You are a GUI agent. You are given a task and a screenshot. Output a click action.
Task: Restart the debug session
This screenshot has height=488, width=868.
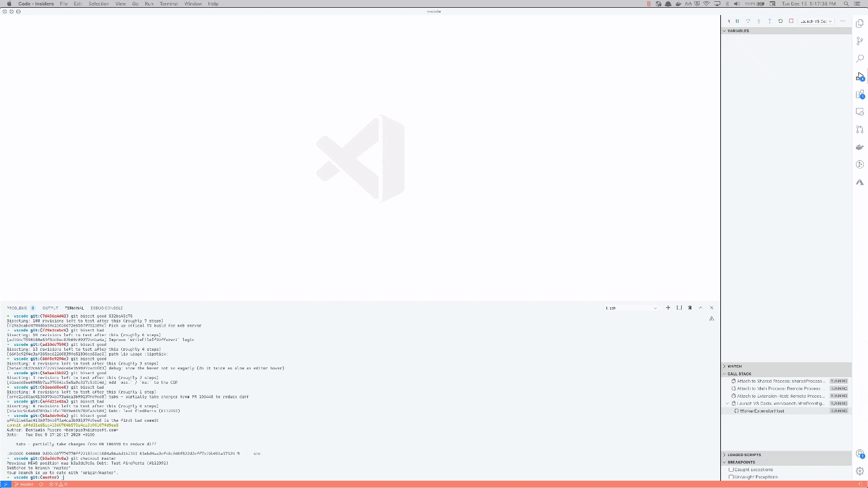point(779,20)
